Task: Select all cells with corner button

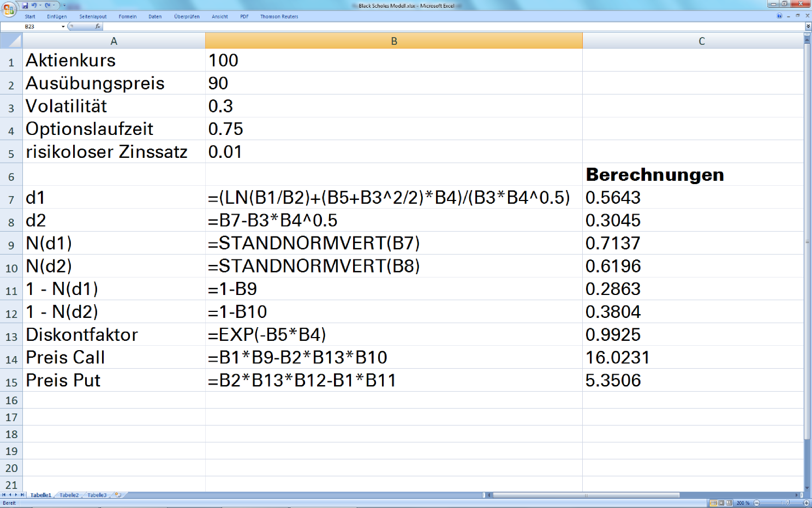Action: 11,40
